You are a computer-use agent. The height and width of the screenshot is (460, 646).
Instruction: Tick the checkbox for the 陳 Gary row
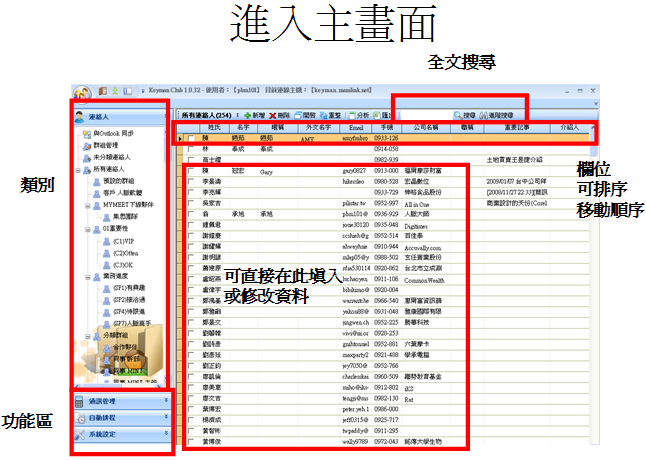pyautogui.click(x=191, y=171)
